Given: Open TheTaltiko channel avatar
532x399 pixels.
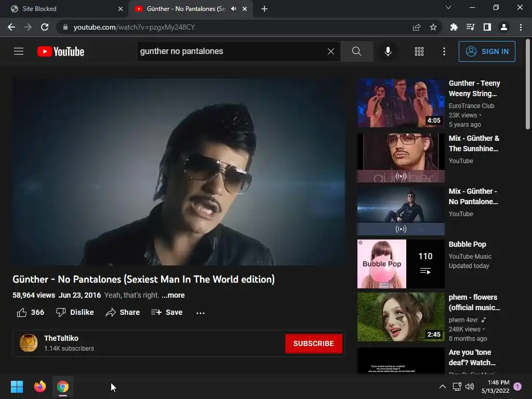Looking at the screenshot, I should [x=29, y=343].
